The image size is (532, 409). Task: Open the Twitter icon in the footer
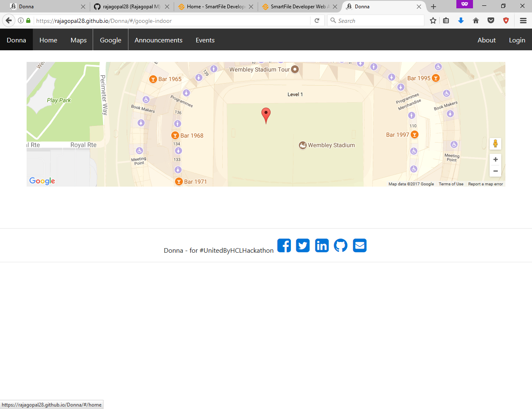click(303, 246)
